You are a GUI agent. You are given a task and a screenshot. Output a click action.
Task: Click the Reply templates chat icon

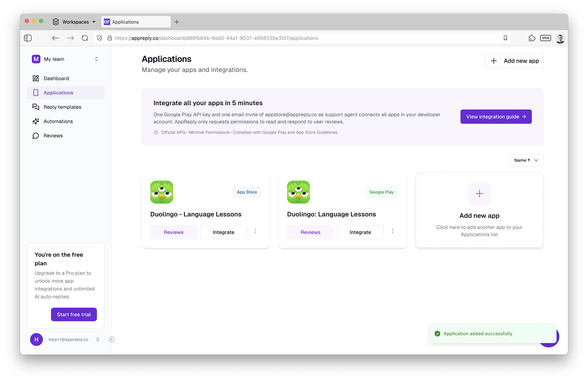36,107
